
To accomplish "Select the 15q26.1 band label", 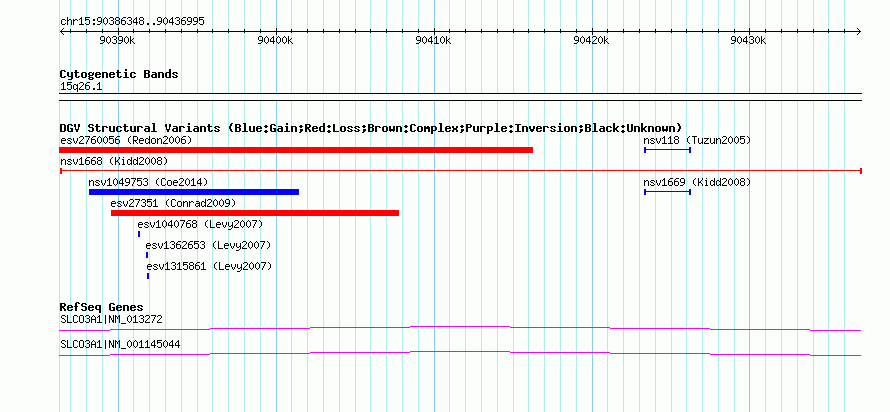I will pyautogui.click(x=81, y=87).
